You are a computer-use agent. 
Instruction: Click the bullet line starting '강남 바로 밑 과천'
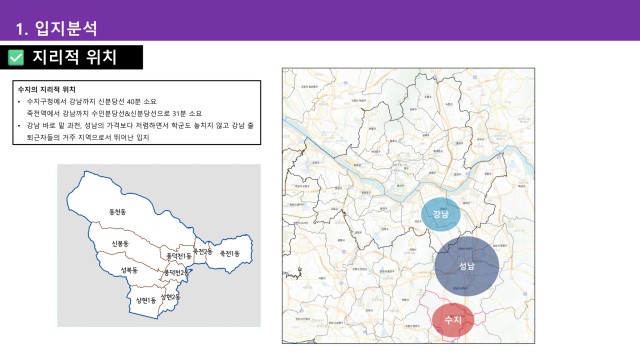[140, 125]
